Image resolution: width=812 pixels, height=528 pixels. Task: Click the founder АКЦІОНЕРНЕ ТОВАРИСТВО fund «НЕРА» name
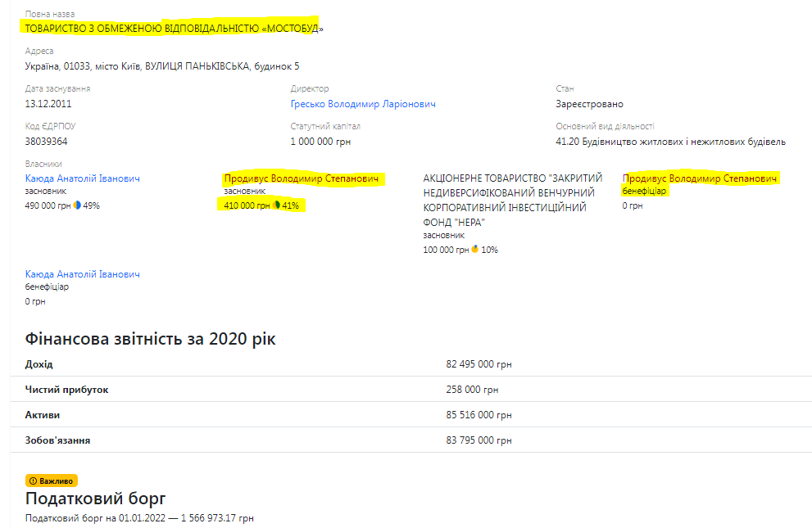(513, 201)
